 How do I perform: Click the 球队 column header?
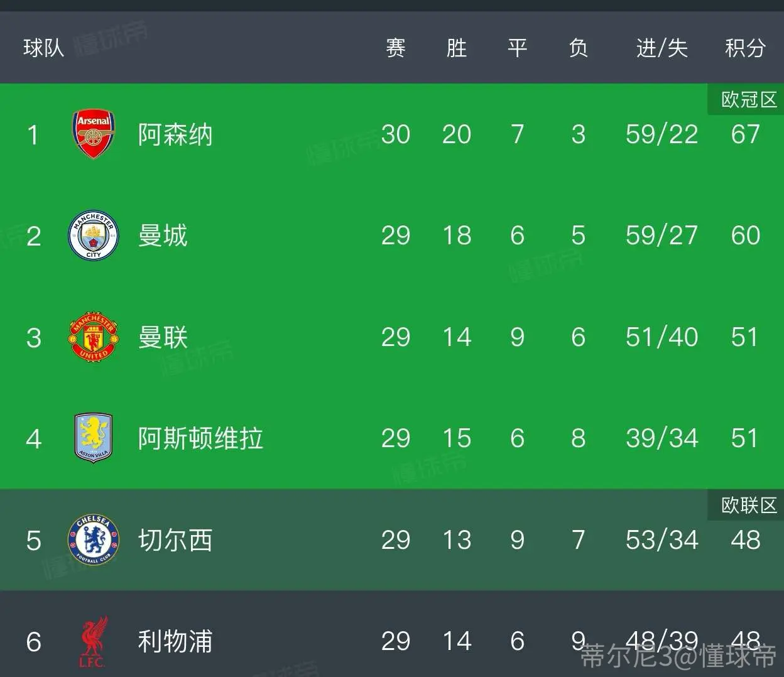tap(43, 48)
